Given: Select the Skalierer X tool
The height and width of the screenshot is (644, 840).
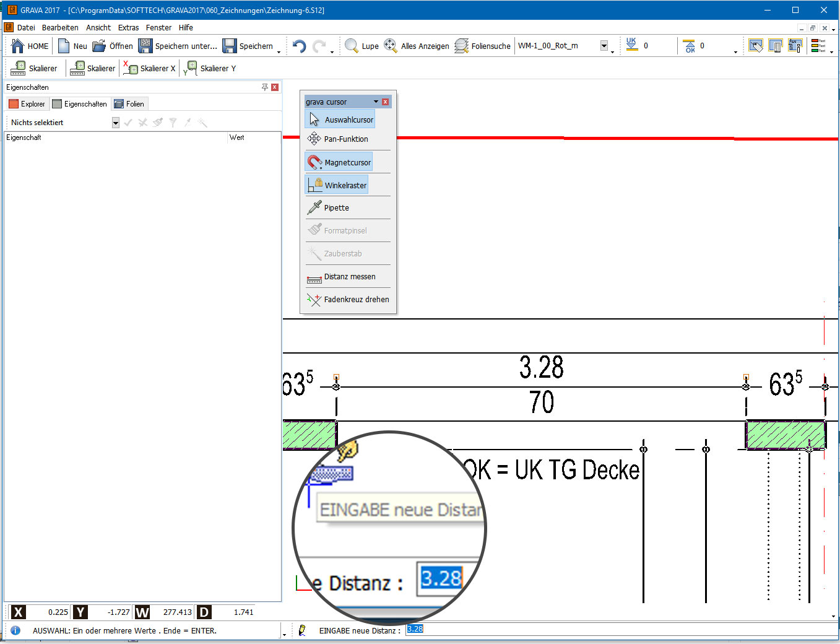Looking at the screenshot, I should click(x=149, y=68).
